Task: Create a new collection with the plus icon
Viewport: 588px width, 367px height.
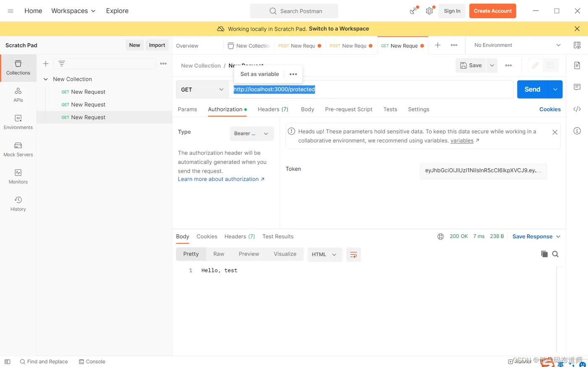Action: point(46,63)
